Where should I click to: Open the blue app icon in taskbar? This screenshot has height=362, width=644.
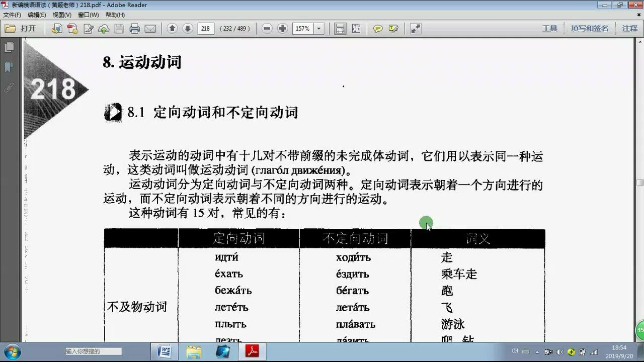click(x=223, y=351)
